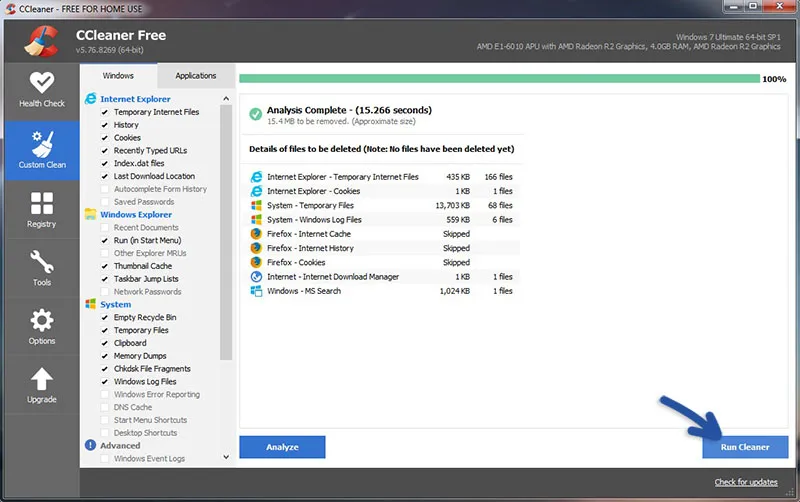Click the CCleaner title bar app icon
The height and width of the screenshot is (502, 800).
(x=10, y=9)
